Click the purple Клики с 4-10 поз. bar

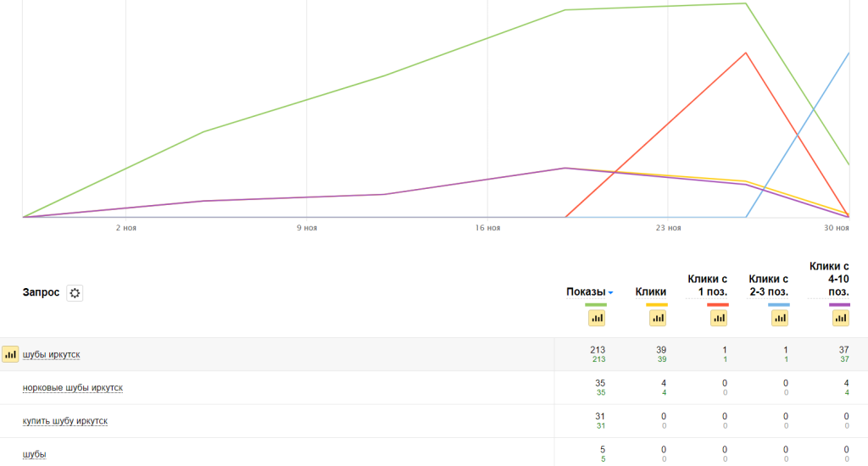point(839,304)
